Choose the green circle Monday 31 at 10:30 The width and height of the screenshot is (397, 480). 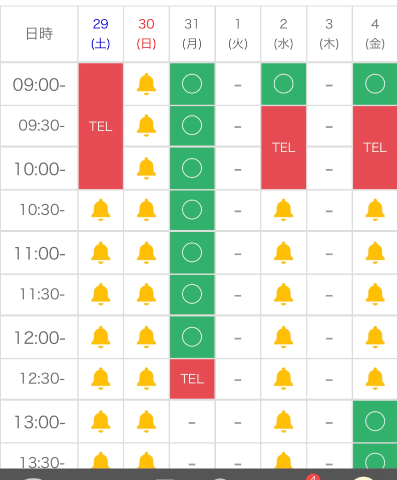coord(192,210)
